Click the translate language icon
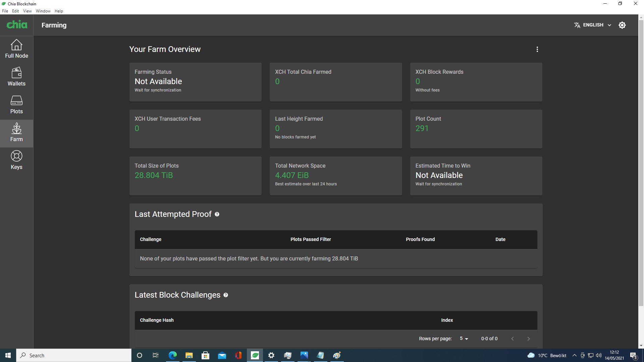This screenshot has width=644, height=362. 577,25
